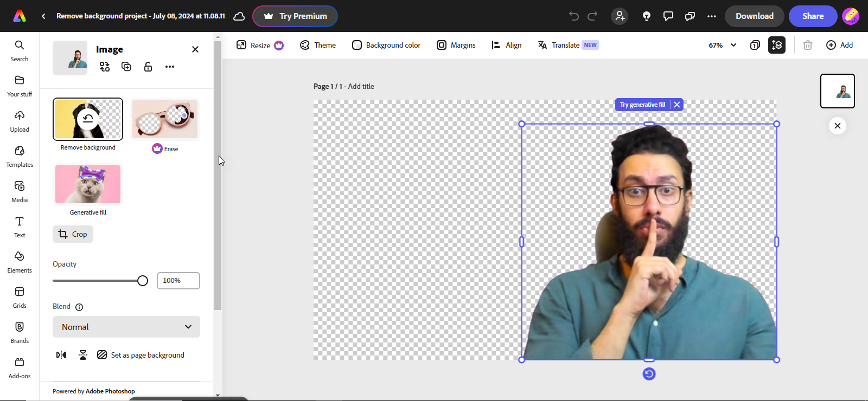
Task: Click the icon right of the flip icon
Action: tap(83, 355)
